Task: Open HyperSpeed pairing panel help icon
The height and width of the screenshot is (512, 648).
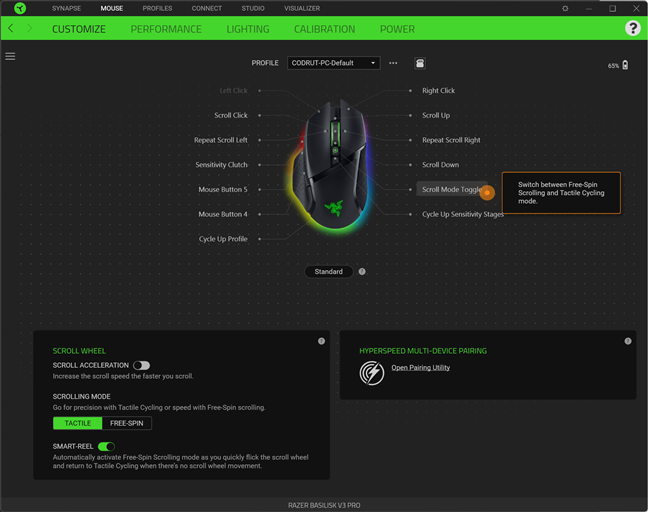Action: click(628, 341)
